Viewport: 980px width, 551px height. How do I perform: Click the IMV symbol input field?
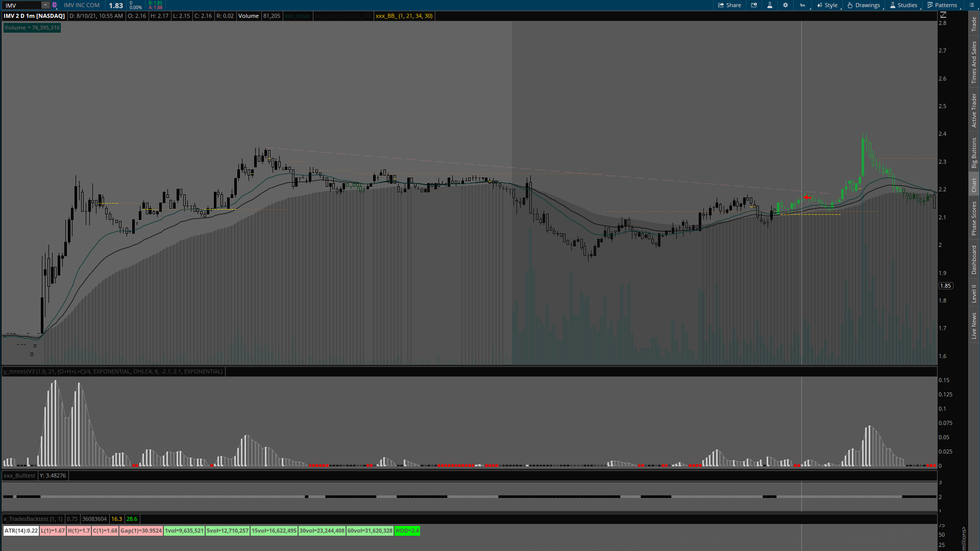[21, 5]
